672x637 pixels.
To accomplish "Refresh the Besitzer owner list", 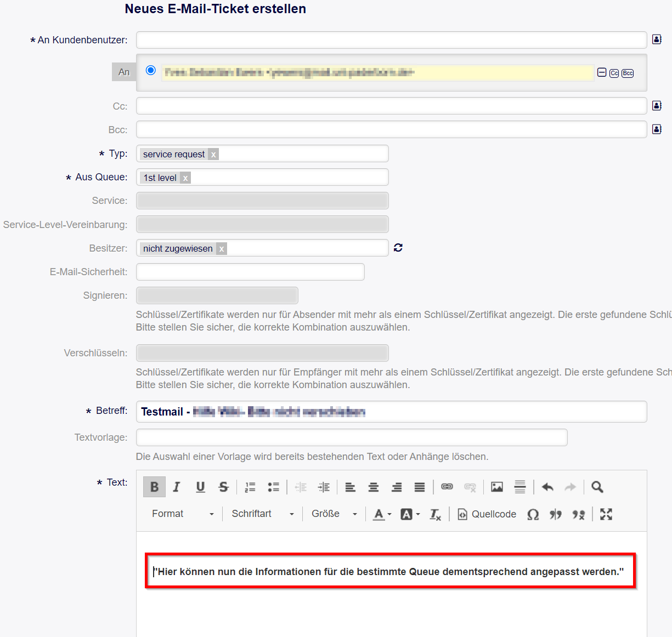I will (x=398, y=248).
